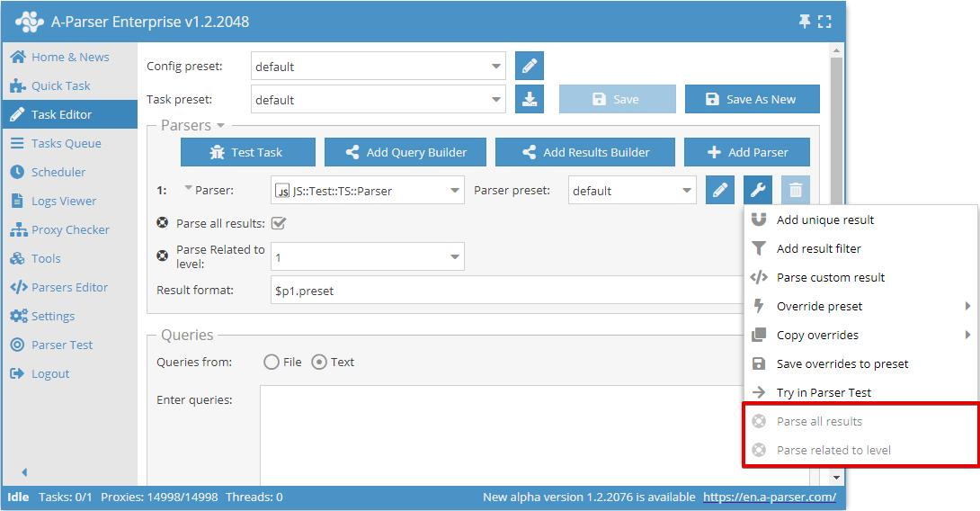Remove Parse all results override icon

click(163, 223)
